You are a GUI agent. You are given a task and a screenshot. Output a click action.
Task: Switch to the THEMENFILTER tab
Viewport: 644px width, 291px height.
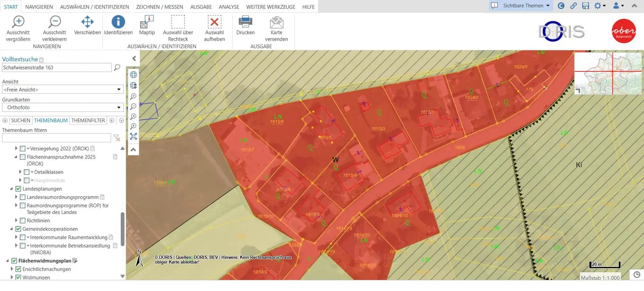coord(88,121)
